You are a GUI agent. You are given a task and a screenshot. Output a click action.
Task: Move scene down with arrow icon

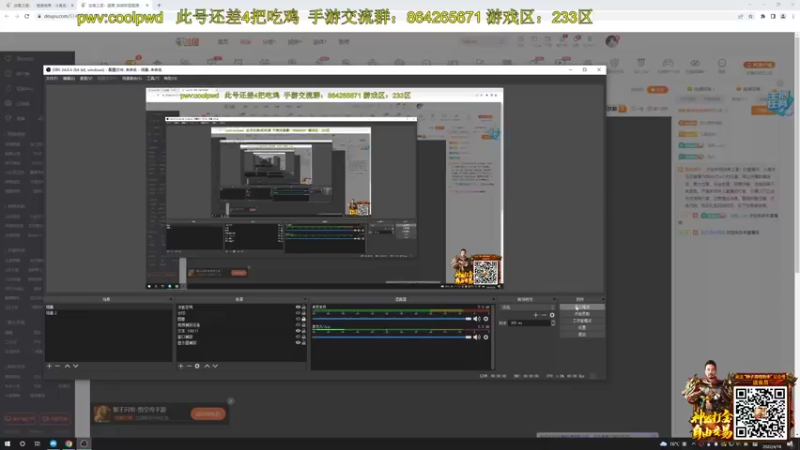tap(76, 366)
